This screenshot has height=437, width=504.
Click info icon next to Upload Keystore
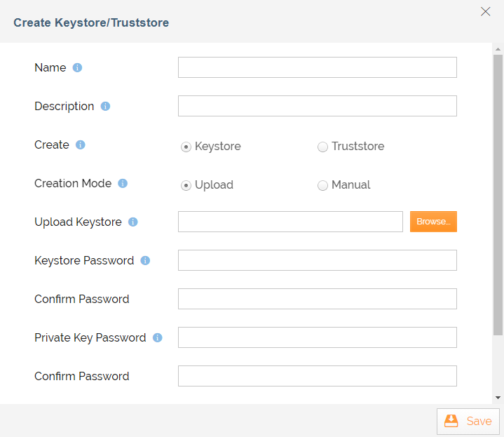(x=133, y=222)
